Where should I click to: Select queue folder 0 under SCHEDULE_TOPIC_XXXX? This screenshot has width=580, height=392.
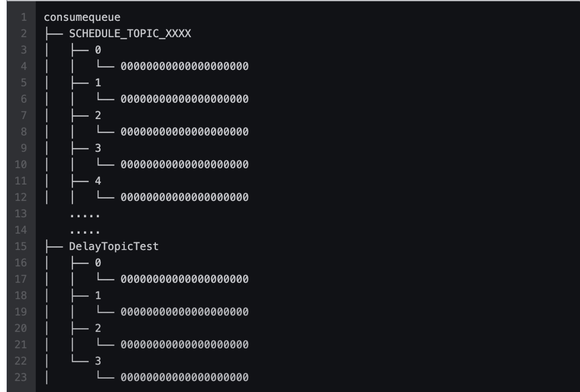(x=98, y=50)
